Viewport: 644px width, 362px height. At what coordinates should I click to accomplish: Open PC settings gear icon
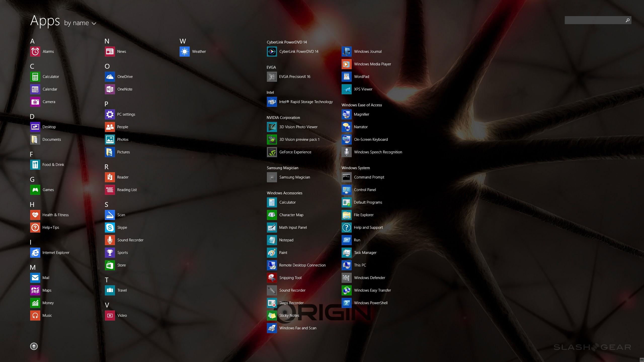[110, 114]
